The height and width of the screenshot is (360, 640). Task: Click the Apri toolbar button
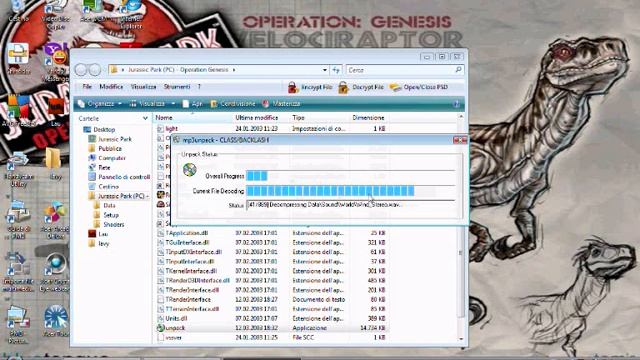[192, 104]
